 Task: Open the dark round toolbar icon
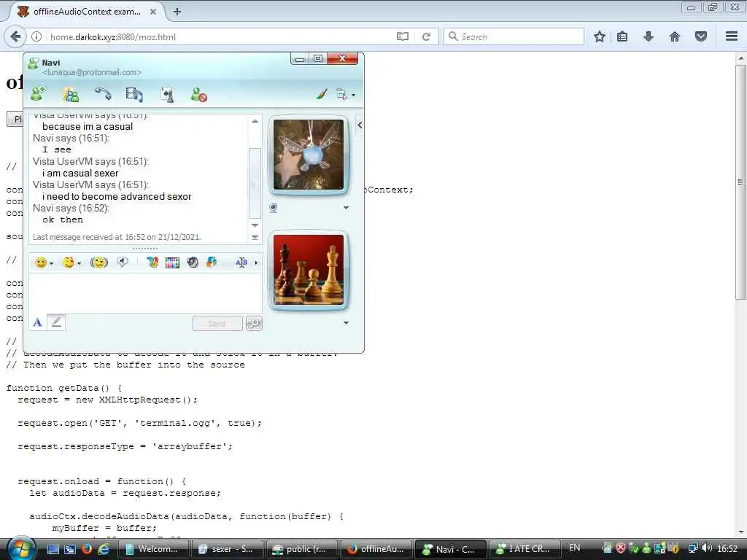[193, 262]
